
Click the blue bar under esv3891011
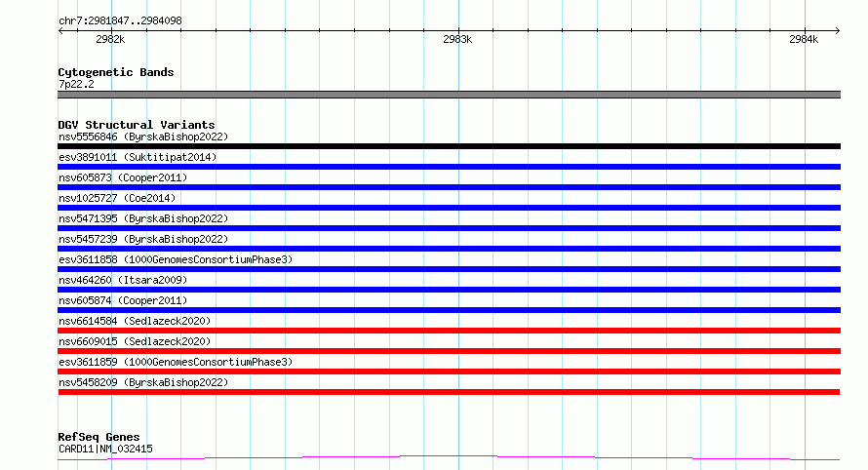tap(449, 167)
